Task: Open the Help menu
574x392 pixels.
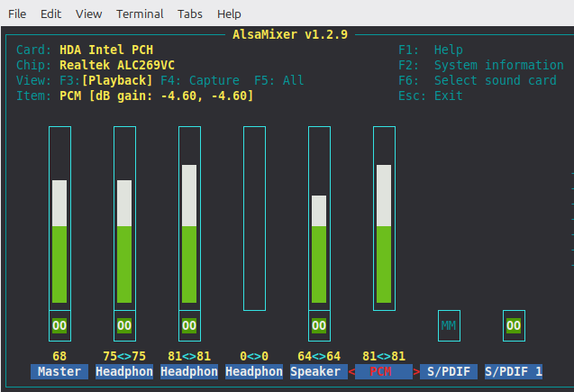Action: 229,14
